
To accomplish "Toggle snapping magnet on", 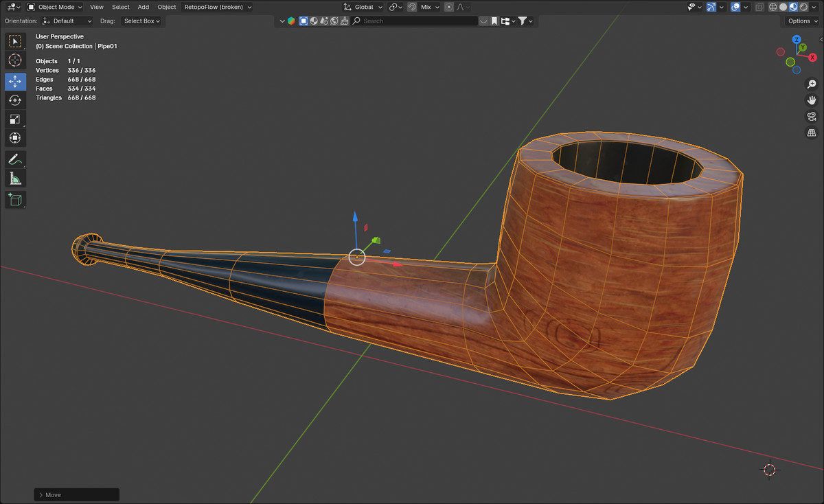I will coord(412,7).
